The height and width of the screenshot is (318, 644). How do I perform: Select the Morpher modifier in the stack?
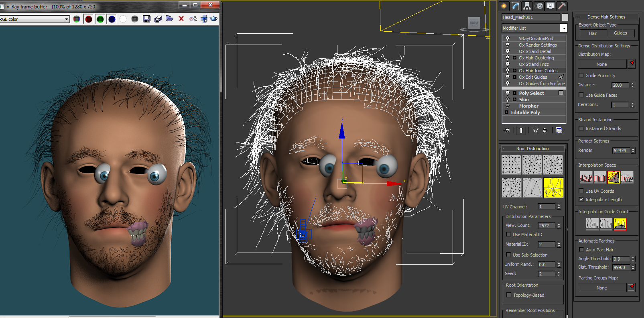click(x=529, y=106)
